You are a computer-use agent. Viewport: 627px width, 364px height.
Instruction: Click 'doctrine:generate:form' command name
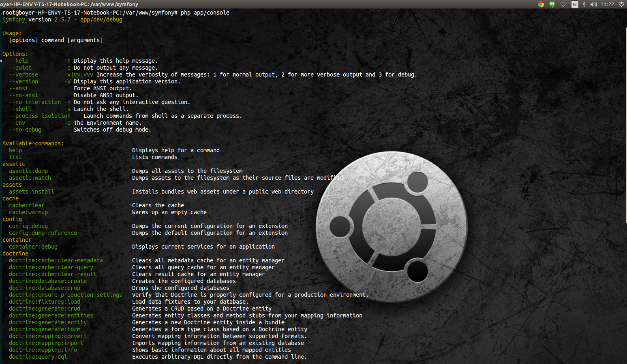tap(45, 329)
